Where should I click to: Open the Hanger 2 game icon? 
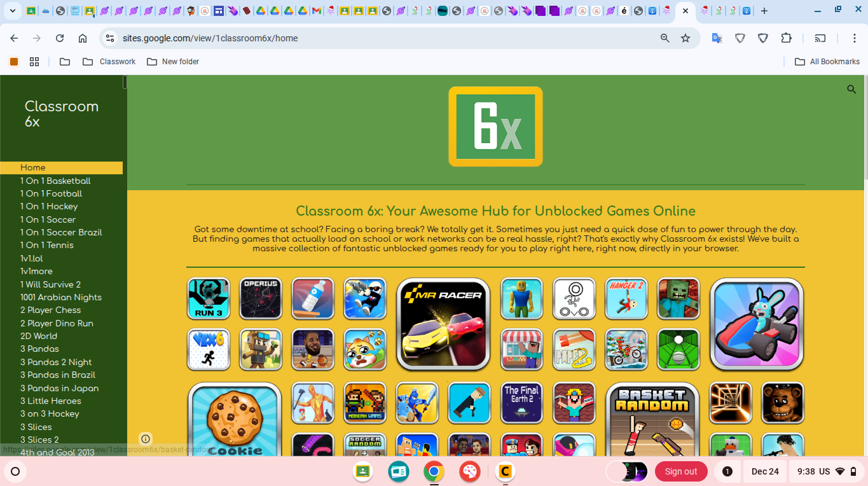click(626, 298)
